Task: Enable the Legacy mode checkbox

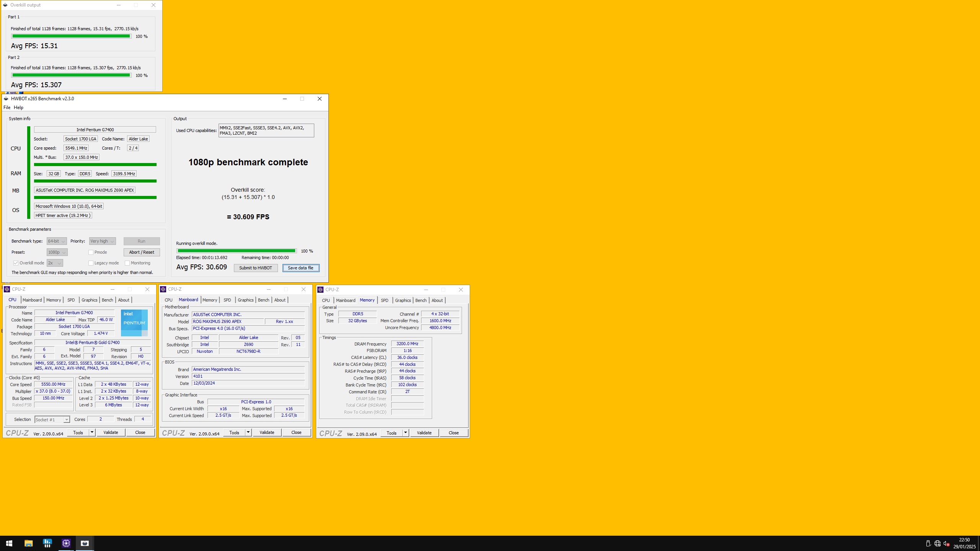Action: coord(91,263)
